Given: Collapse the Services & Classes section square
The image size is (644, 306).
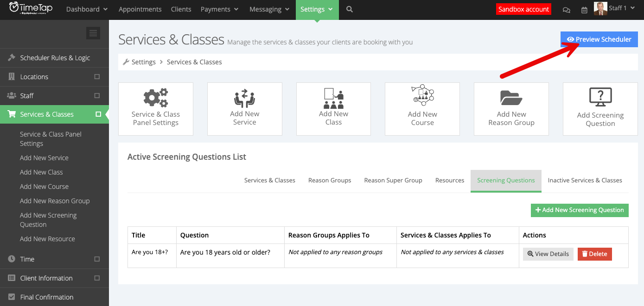Looking at the screenshot, I should (x=98, y=114).
